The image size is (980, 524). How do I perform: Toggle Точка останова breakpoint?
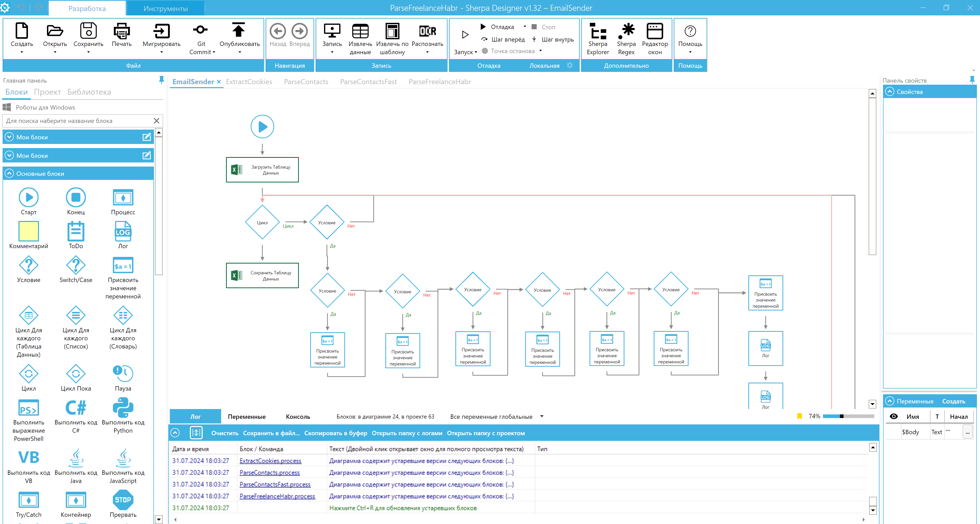[508, 51]
